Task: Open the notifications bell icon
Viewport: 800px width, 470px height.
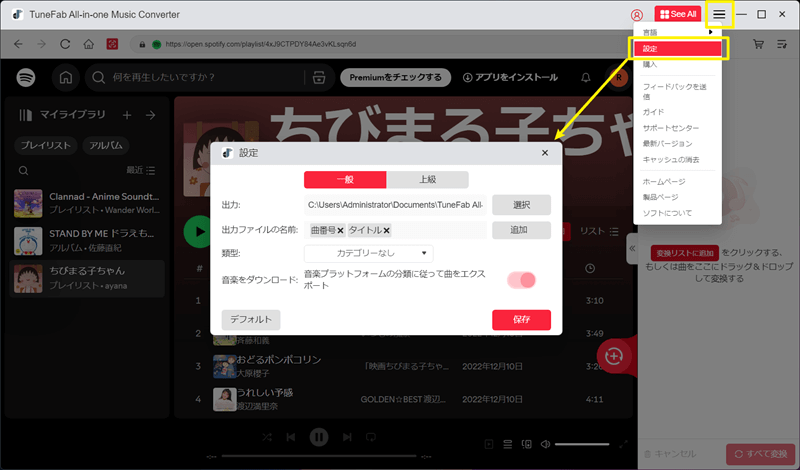Action: [x=586, y=78]
